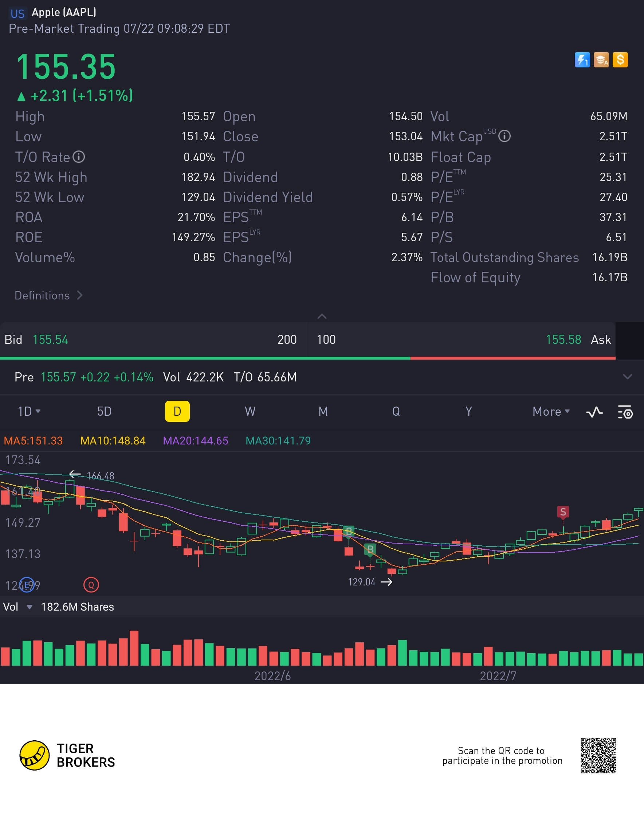Open the 1D timeframe dropdown

pyautogui.click(x=29, y=411)
